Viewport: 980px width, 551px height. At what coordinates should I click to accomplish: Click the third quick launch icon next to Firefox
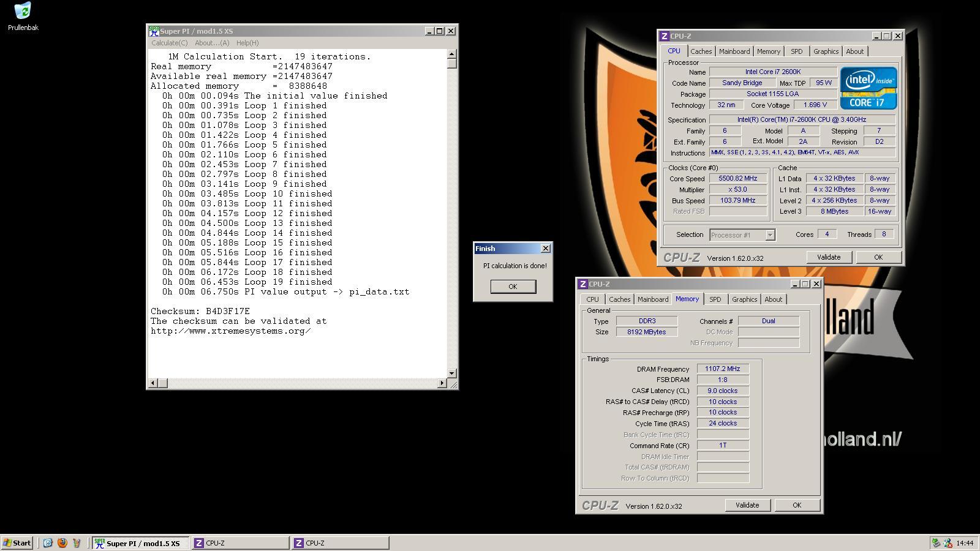[77, 543]
